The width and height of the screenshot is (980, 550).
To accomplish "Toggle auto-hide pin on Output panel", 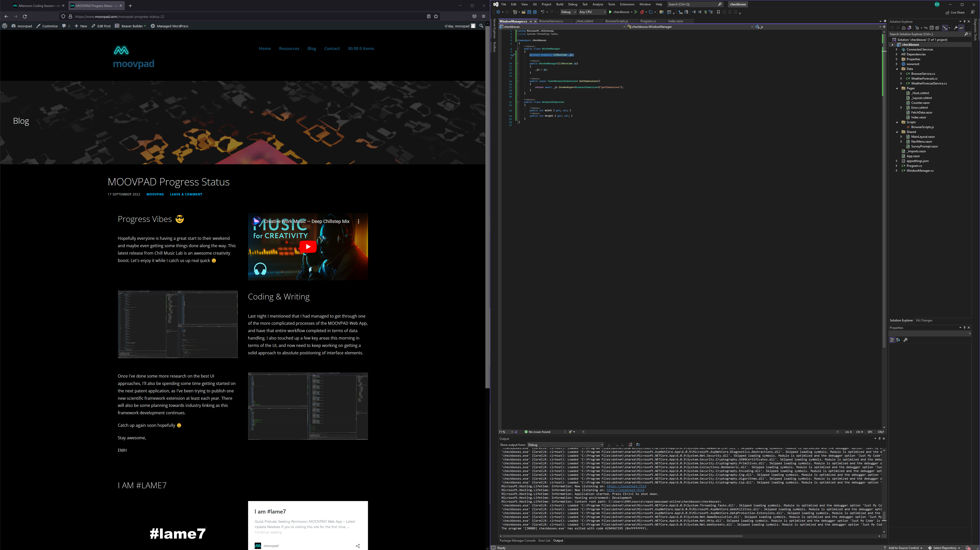I will coord(879,439).
